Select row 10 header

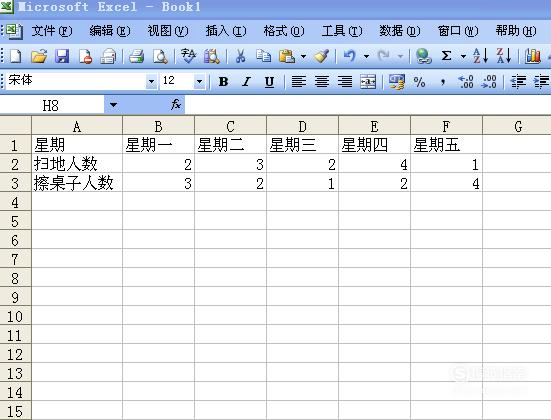pos(15,316)
